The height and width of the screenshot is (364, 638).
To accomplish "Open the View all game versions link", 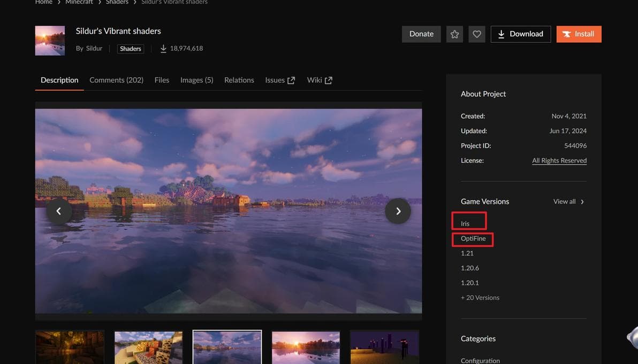I will tap(569, 202).
